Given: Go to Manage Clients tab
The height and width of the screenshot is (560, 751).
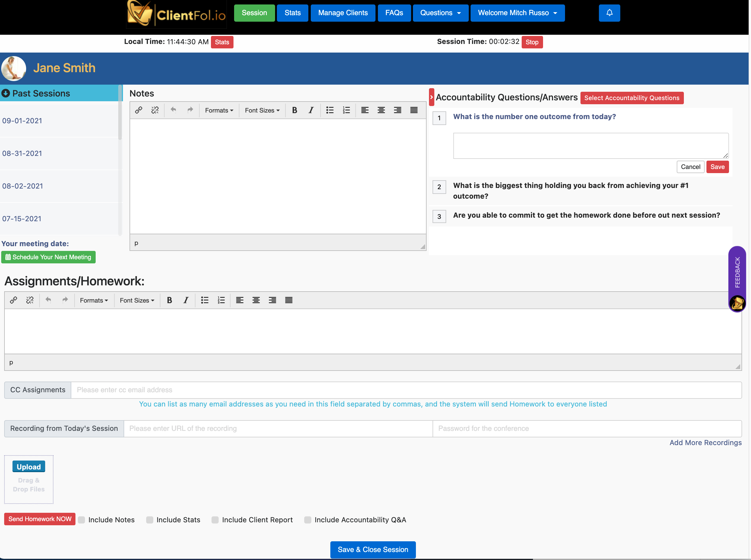Looking at the screenshot, I should click(x=343, y=13).
